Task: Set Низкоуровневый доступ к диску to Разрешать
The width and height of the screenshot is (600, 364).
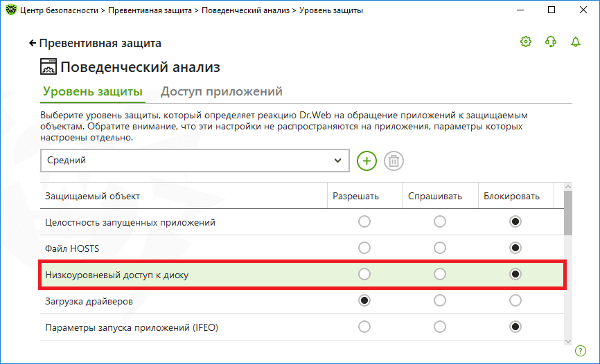Action: coord(364,274)
